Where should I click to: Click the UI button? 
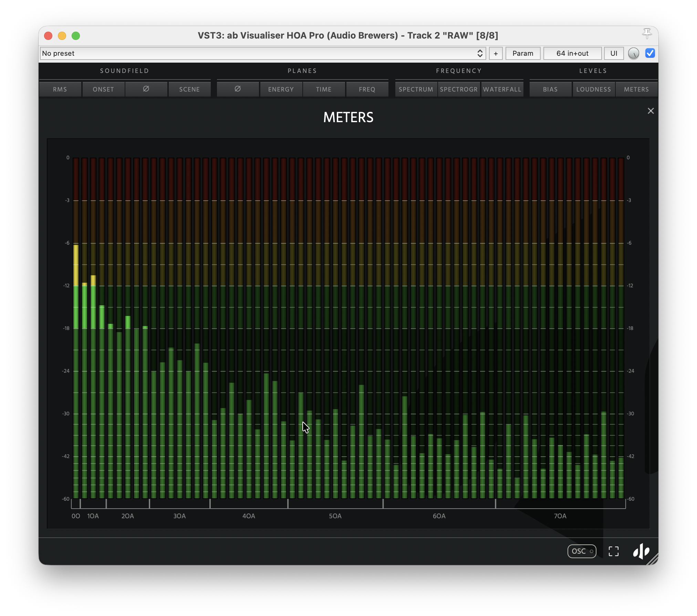click(614, 53)
